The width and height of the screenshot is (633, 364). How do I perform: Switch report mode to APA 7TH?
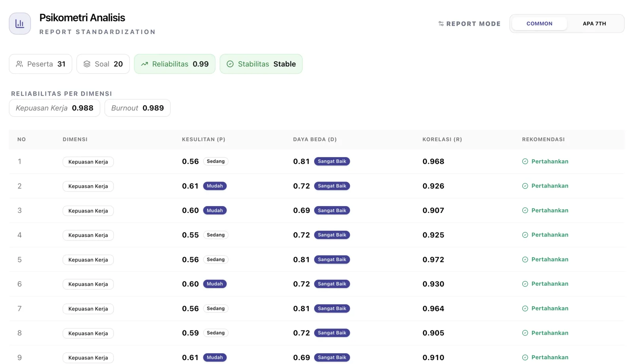click(594, 24)
